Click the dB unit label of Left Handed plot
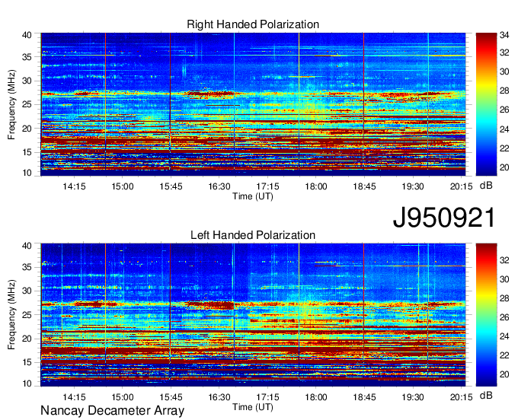 click(x=486, y=395)
